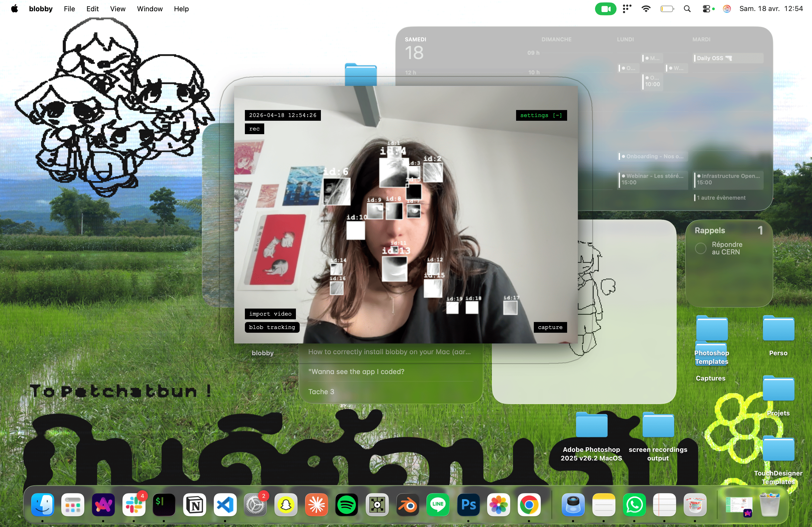
Task: Click the Notion dock icon
Action: tap(195, 504)
